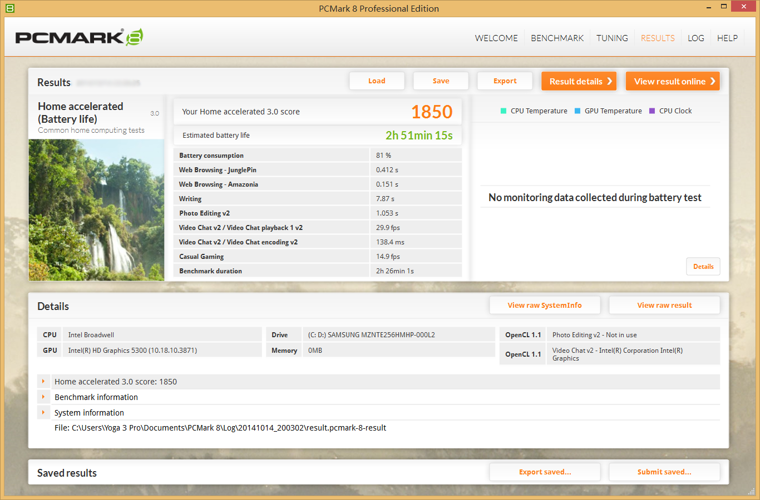This screenshot has width=760, height=500.
Task: Click the waterfall benchmark thumbnail
Action: 96,208
